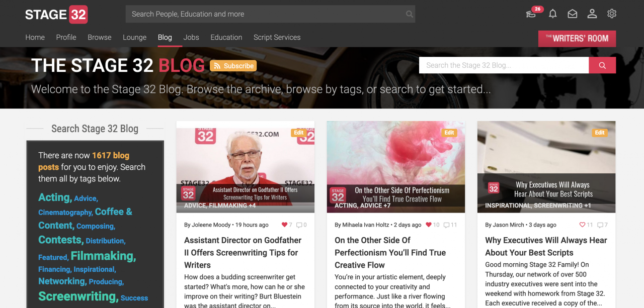Open the settings gear icon
The image size is (644, 308).
(612, 14)
